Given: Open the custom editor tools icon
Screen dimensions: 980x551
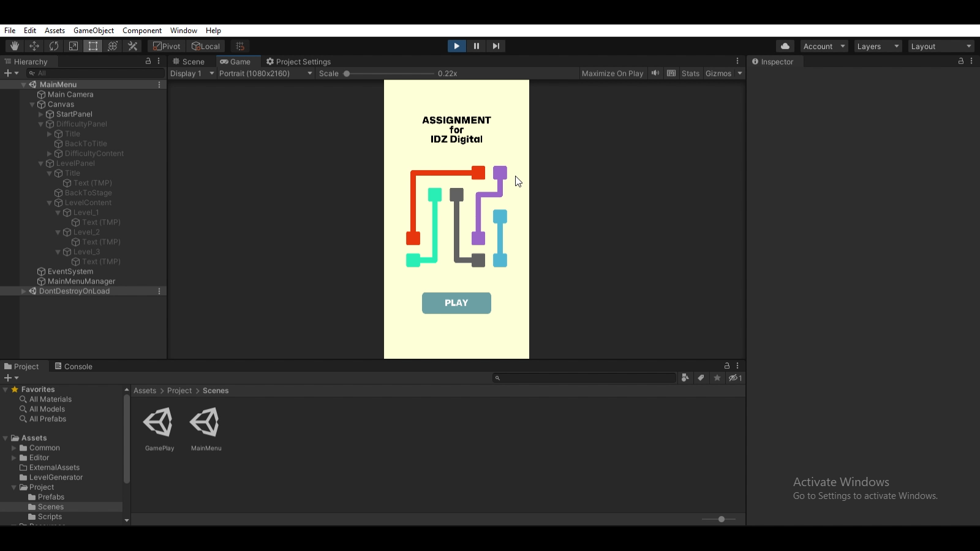Looking at the screenshot, I should click(132, 46).
